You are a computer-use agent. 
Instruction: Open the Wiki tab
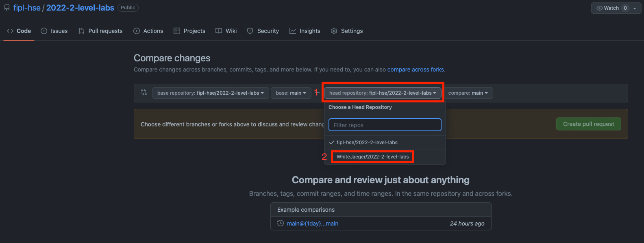pyautogui.click(x=226, y=31)
